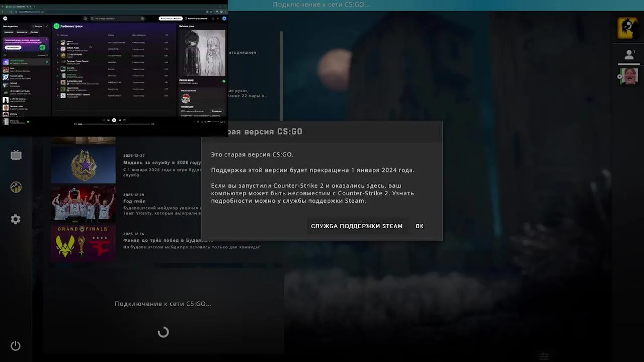Click OK in the old CS:GO version dialog

[420, 226]
